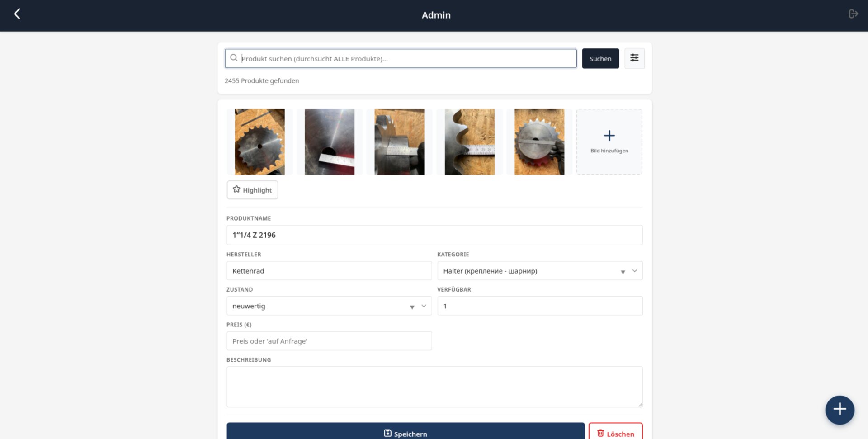Click the Produktname text field
The height and width of the screenshot is (439, 868).
(x=434, y=235)
